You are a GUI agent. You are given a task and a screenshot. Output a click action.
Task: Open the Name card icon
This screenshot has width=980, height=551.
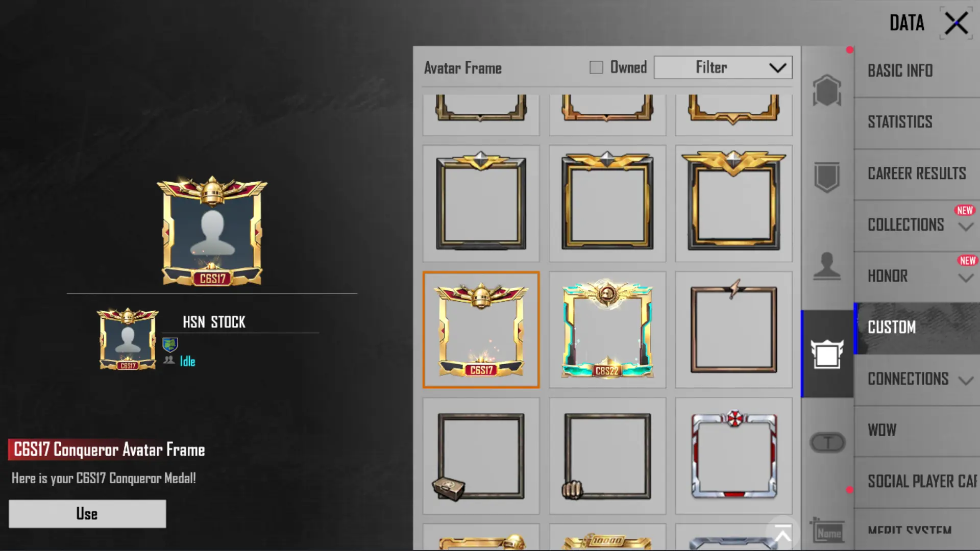click(x=827, y=531)
